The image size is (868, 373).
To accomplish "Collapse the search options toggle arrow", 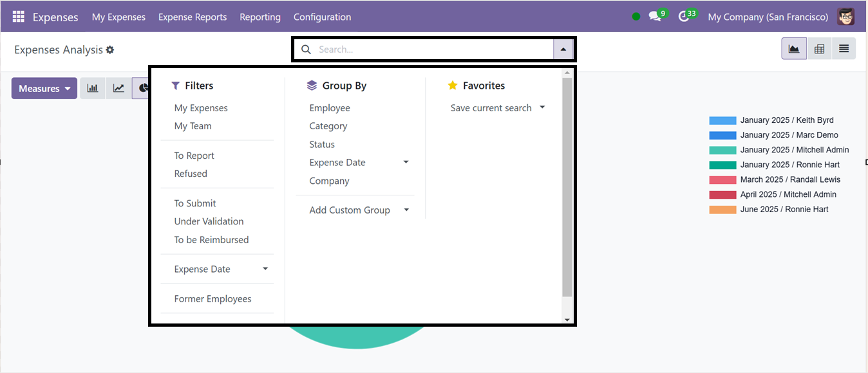I will 563,50.
